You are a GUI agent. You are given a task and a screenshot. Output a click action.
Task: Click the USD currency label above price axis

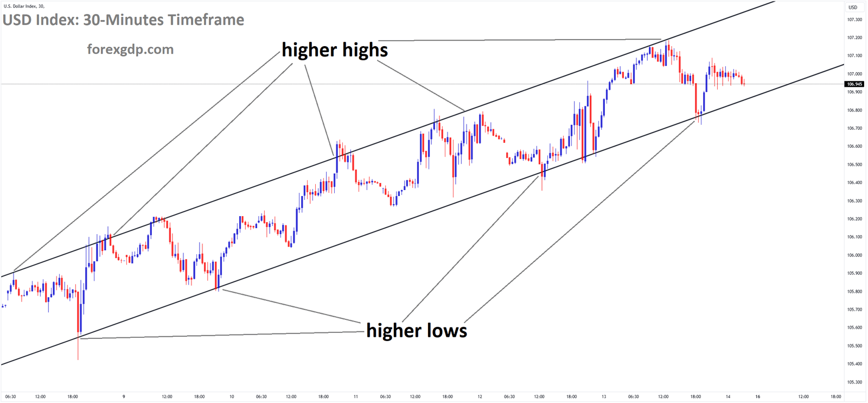pyautogui.click(x=853, y=8)
